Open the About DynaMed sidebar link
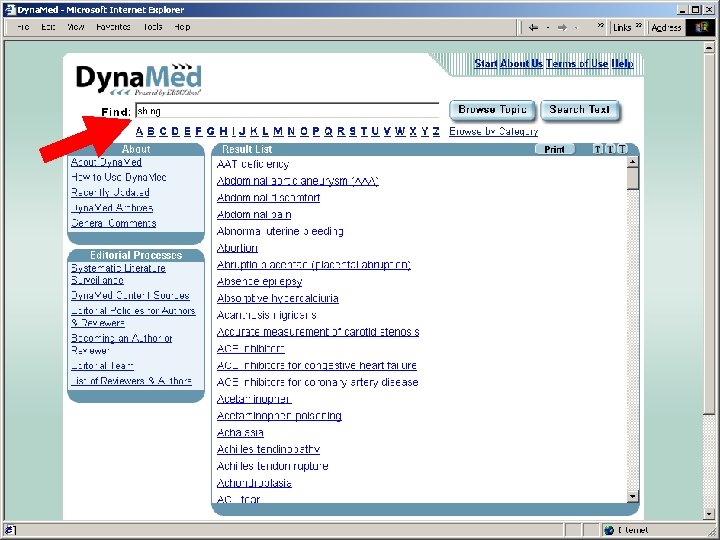720x540 pixels. pos(106,162)
